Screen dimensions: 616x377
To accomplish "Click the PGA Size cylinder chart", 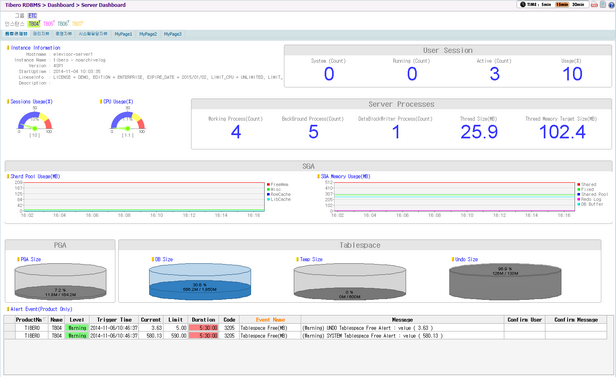I will [60, 282].
